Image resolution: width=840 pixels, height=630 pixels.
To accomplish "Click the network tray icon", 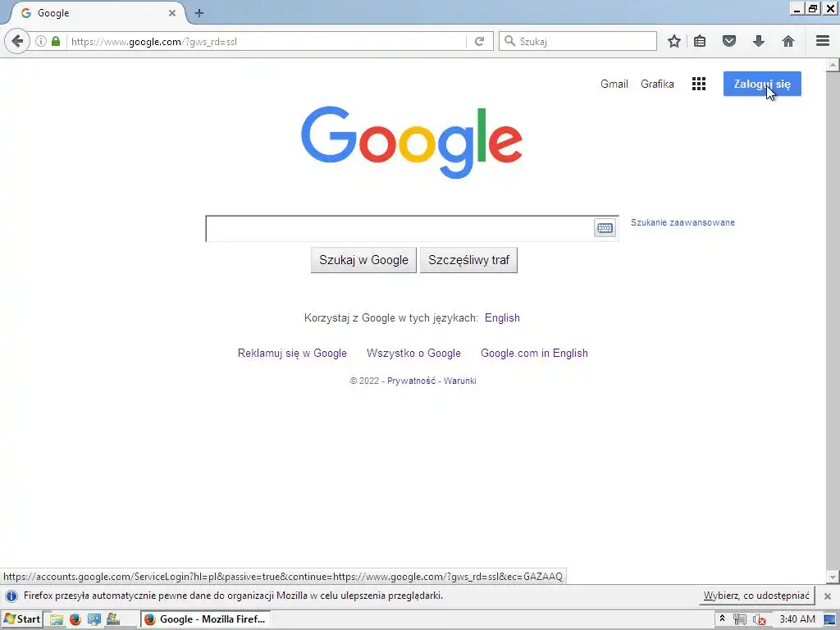I will coord(740,619).
